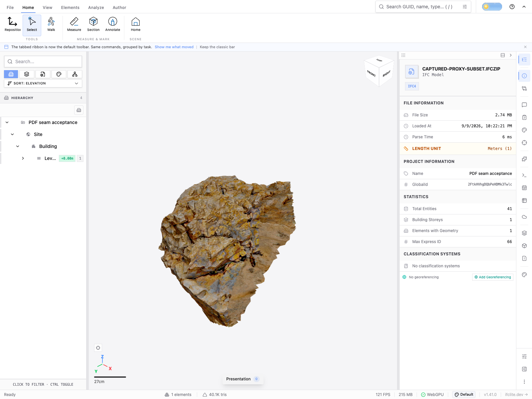532x399 pixels.
Task: Expand the Level tree item
Action: tap(23, 158)
